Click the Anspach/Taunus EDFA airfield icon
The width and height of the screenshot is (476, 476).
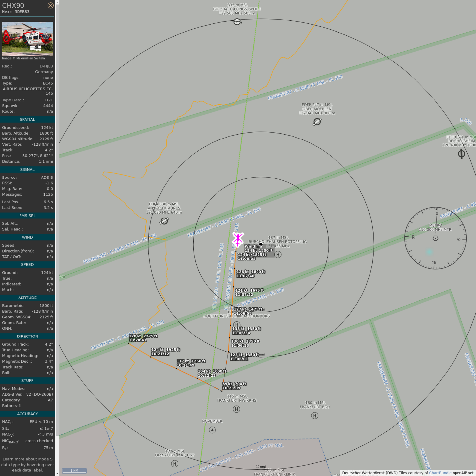(164, 221)
